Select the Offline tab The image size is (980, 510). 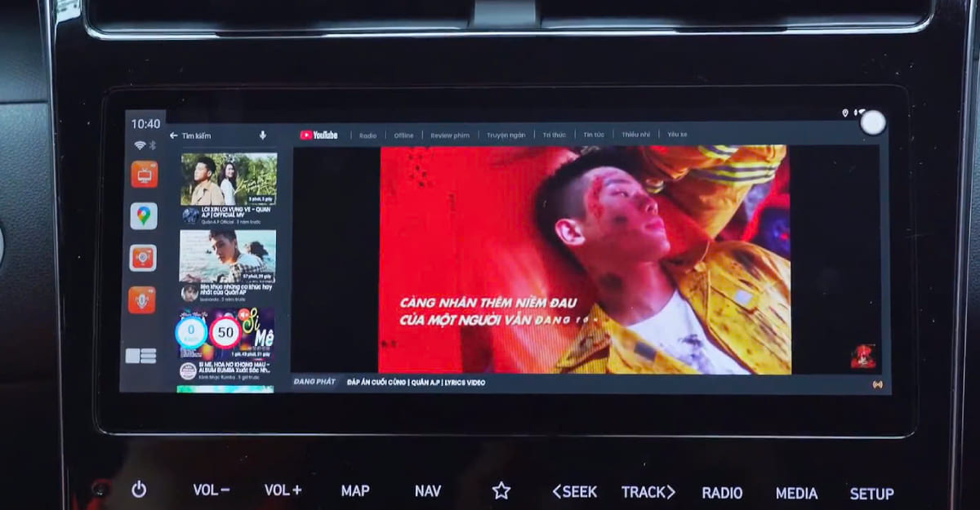coord(403,135)
